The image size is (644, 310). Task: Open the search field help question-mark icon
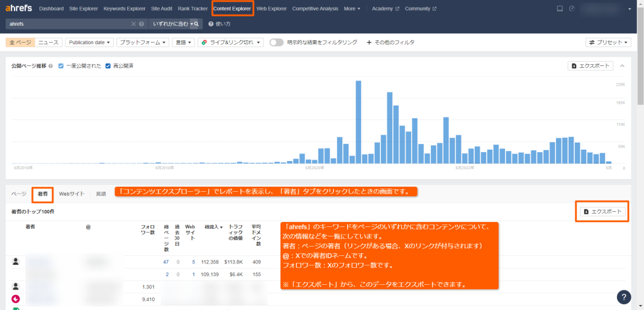[142, 25]
